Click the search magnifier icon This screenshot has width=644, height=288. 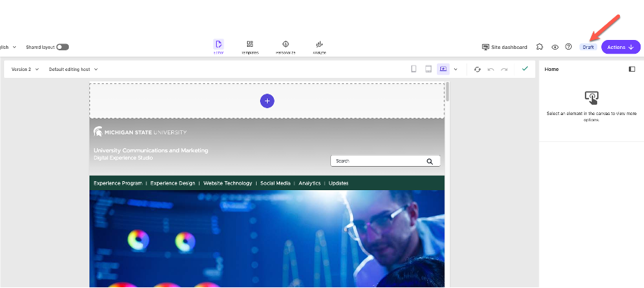coord(429,162)
